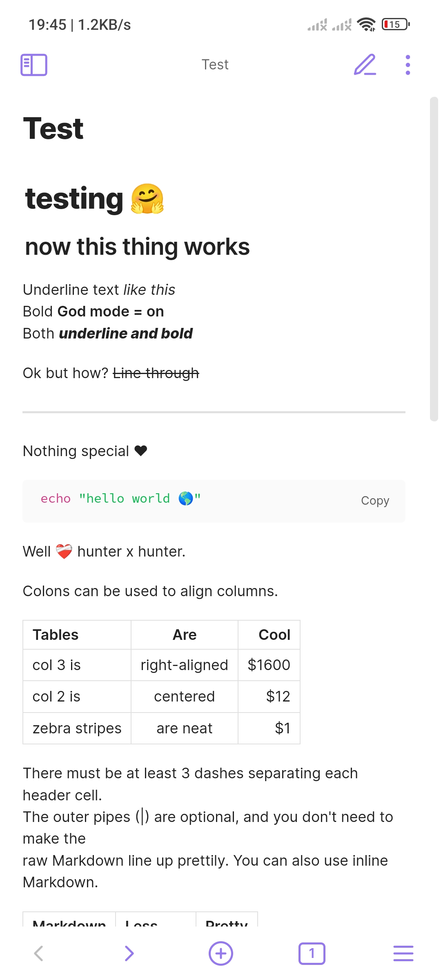Copy the echo code block
This screenshot has height=980, width=441.
375,501
